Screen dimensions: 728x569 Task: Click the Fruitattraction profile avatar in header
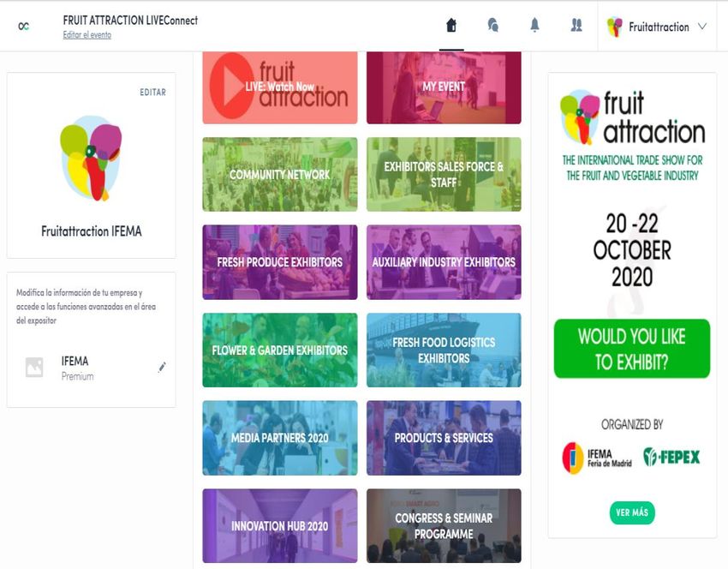[x=615, y=27]
